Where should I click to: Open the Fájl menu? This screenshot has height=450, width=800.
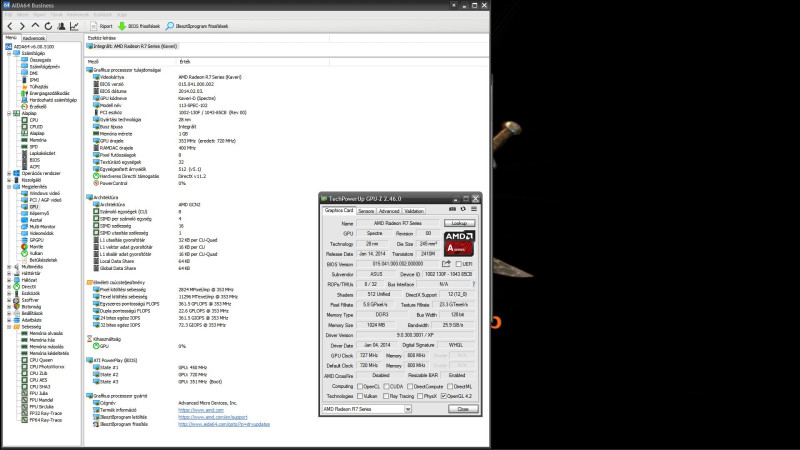8,15
